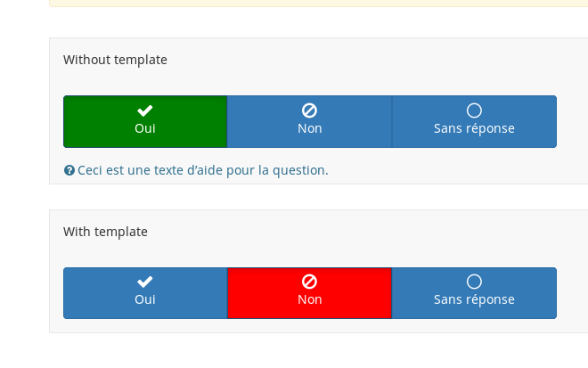Click the ban icon under Without template
This screenshot has width=588, height=368.
tap(309, 110)
